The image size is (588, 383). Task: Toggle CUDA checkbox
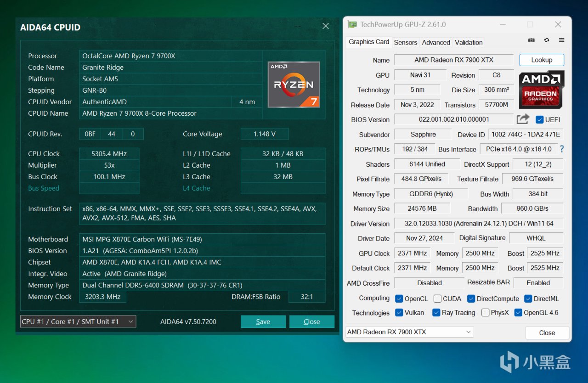437,299
